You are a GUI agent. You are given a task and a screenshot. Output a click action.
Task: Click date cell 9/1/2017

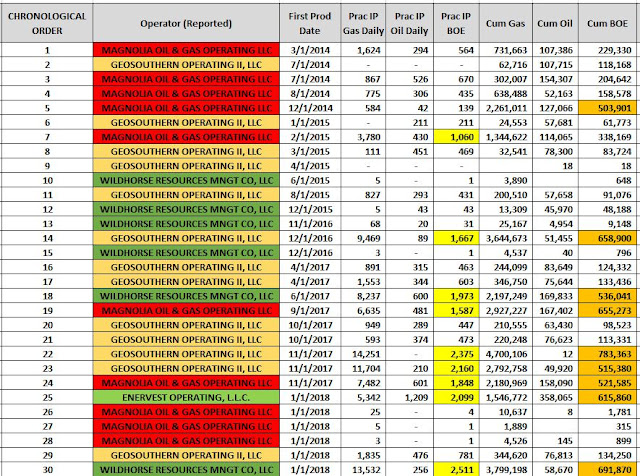coord(310,311)
